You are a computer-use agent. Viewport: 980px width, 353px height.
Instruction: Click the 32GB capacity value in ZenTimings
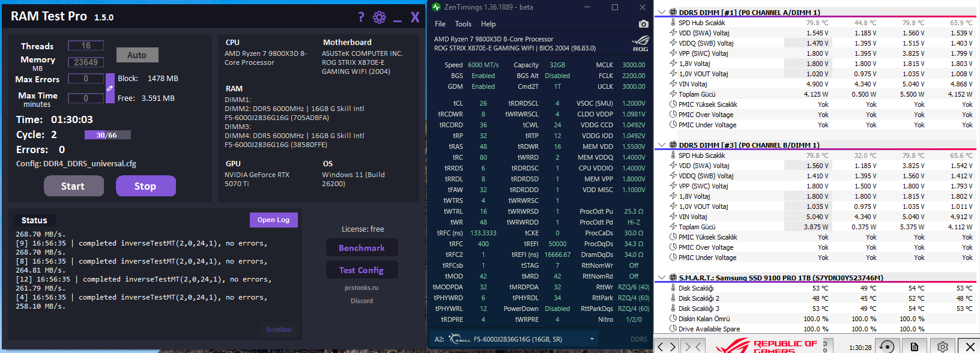[557, 65]
